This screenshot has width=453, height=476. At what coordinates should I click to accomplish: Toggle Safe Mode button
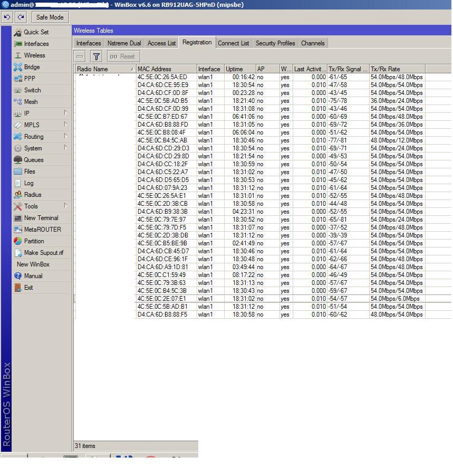pos(50,17)
